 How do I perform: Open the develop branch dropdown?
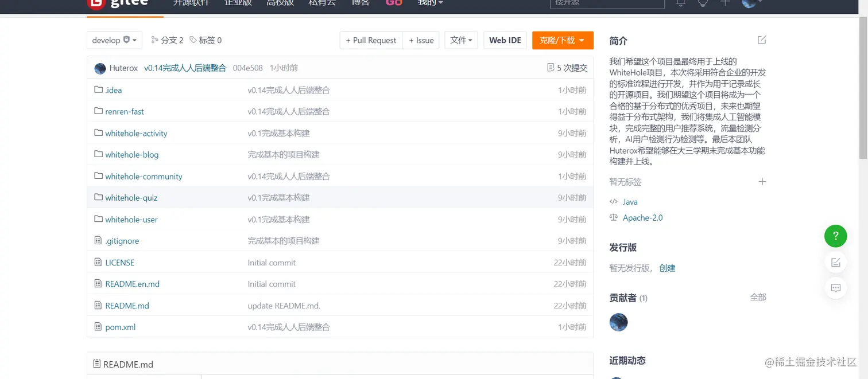coord(114,40)
